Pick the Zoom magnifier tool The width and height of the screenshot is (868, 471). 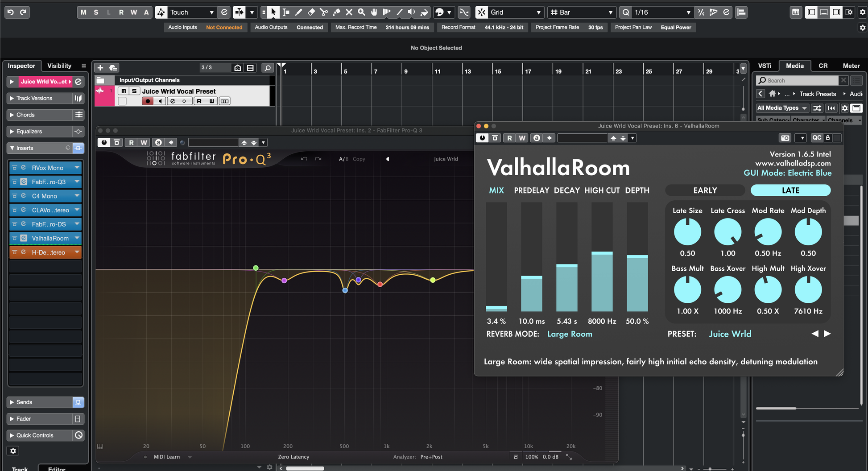point(362,12)
